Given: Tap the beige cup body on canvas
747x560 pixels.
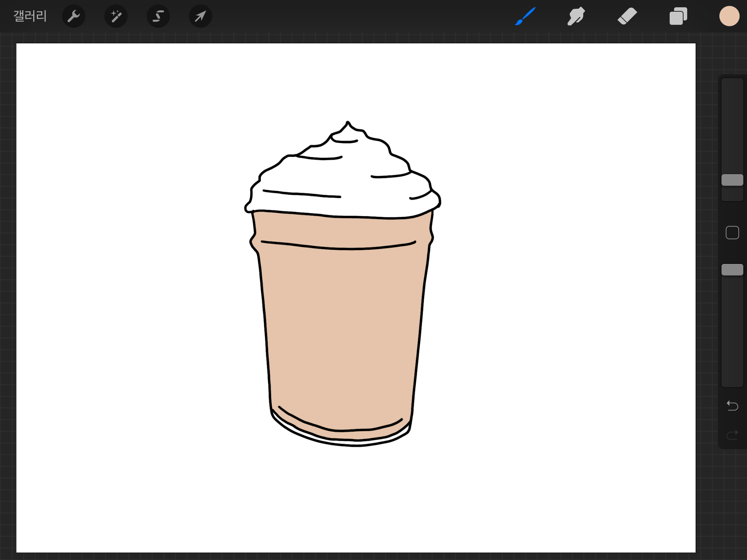Looking at the screenshot, I should [343, 328].
